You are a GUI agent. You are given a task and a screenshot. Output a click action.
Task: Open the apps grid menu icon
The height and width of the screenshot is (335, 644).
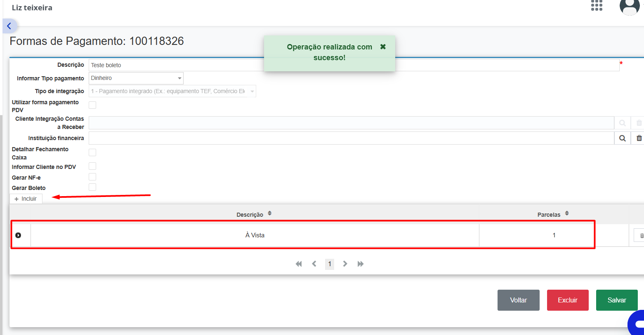(597, 5)
